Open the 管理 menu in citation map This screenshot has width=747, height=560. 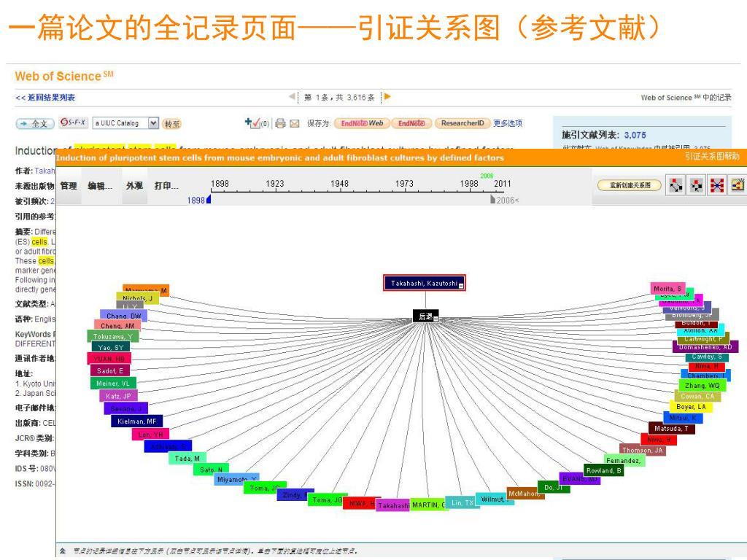[69, 186]
